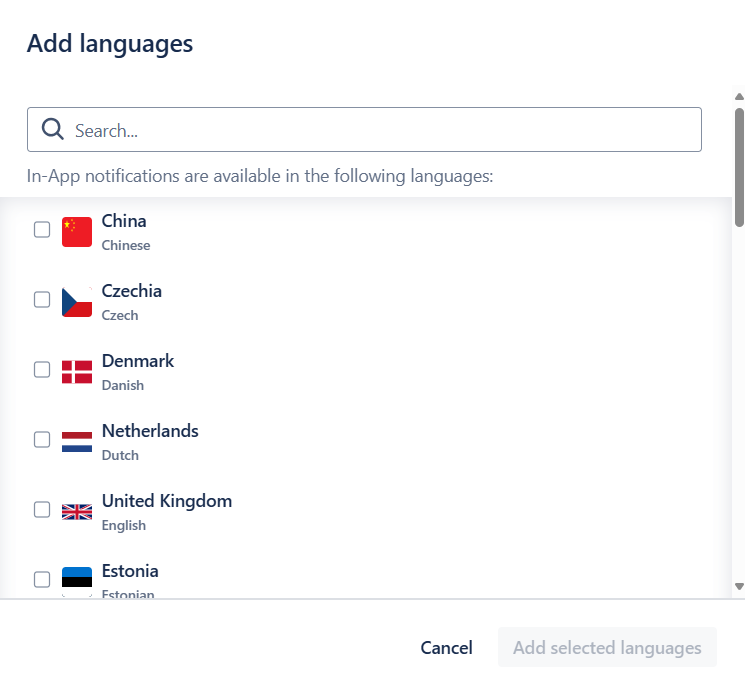Click Add selected languages button
Image resolution: width=745 pixels, height=695 pixels.
click(607, 647)
